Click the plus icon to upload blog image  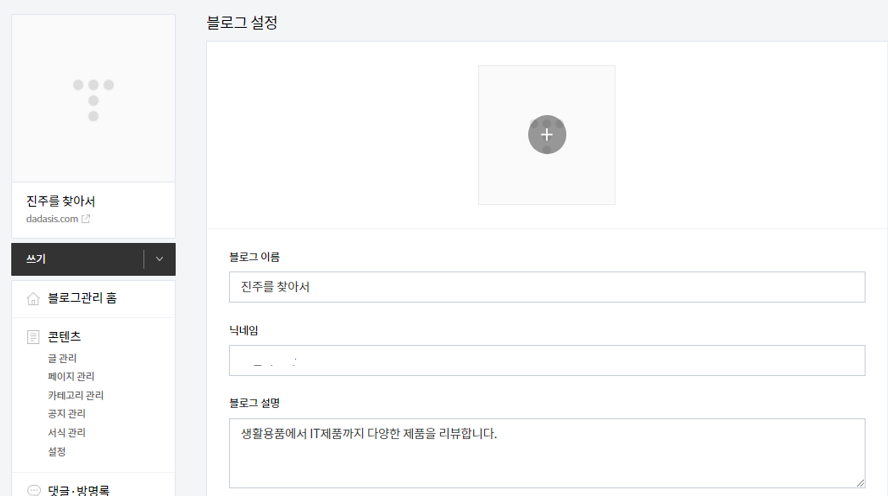click(x=547, y=135)
